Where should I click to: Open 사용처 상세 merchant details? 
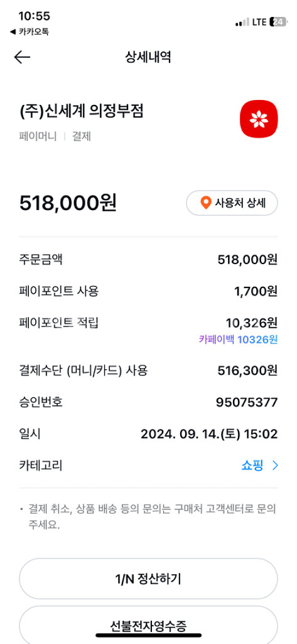tap(232, 203)
